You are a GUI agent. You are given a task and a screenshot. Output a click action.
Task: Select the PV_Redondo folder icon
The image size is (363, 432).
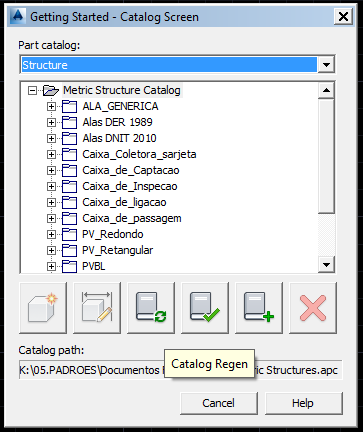pyautogui.click(x=70, y=234)
